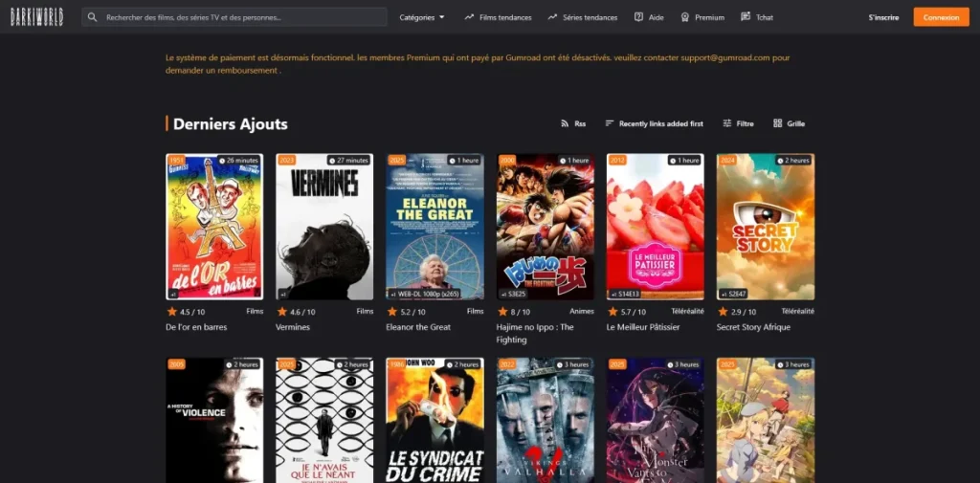This screenshot has height=483, width=980.
Task: Click the Hajime no Ippo : The Fighting title
Action: pyautogui.click(x=535, y=334)
